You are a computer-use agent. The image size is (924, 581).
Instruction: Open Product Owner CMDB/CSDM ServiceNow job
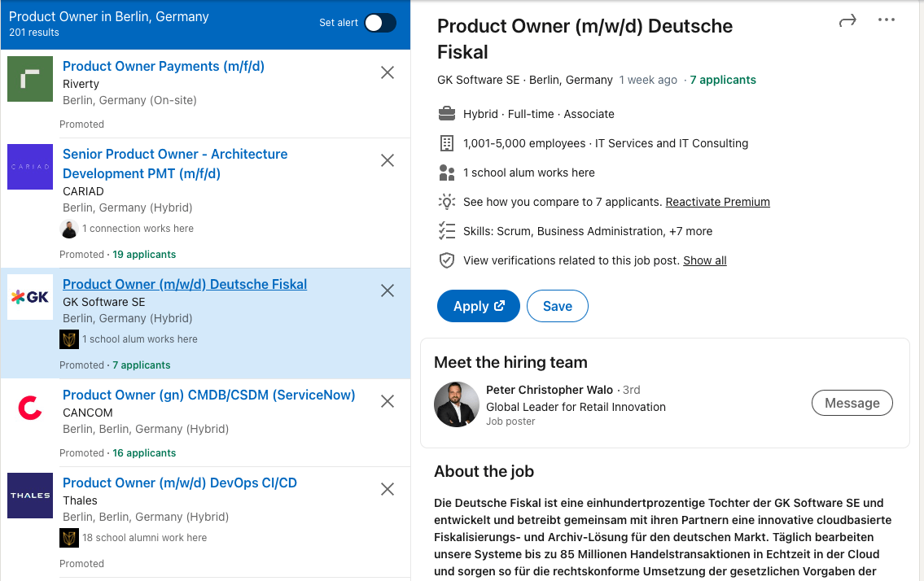pyautogui.click(x=208, y=395)
